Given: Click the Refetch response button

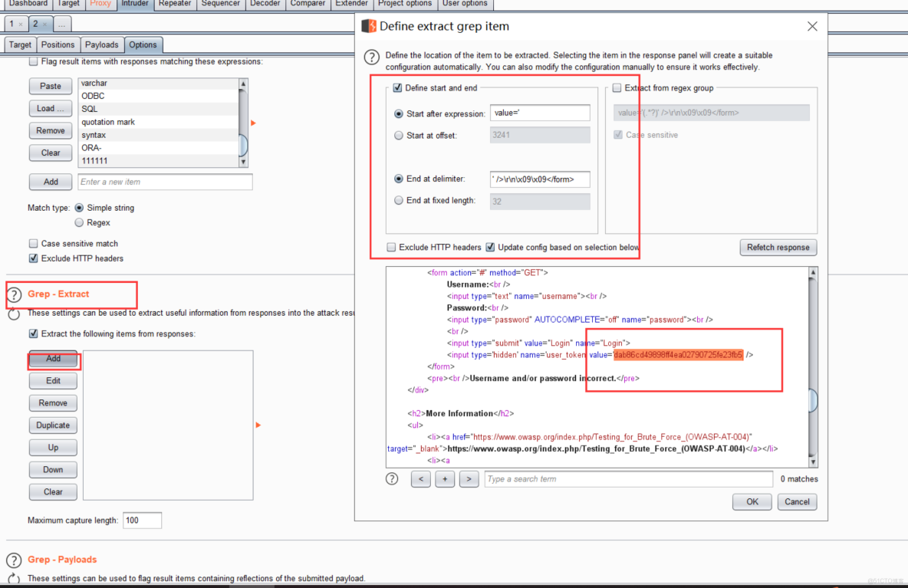Looking at the screenshot, I should (x=778, y=247).
